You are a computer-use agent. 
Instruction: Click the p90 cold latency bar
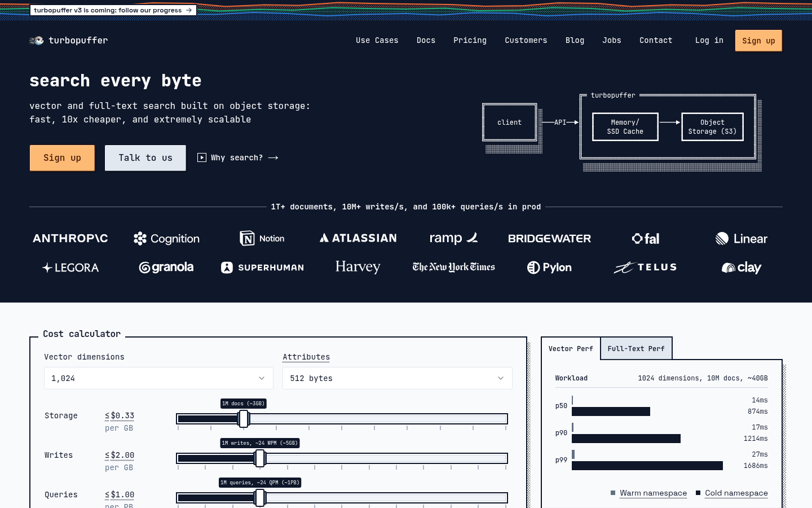click(626, 439)
